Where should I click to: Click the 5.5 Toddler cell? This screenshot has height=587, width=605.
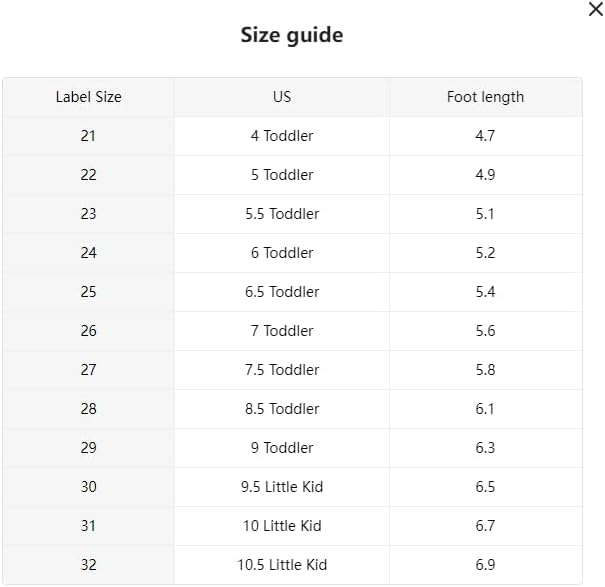pyautogui.click(x=282, y=214)
